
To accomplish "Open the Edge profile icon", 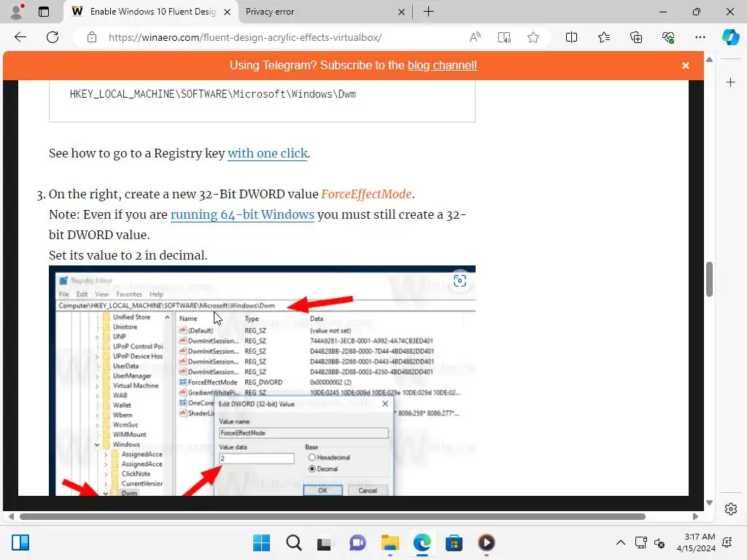I will point(18,12).
